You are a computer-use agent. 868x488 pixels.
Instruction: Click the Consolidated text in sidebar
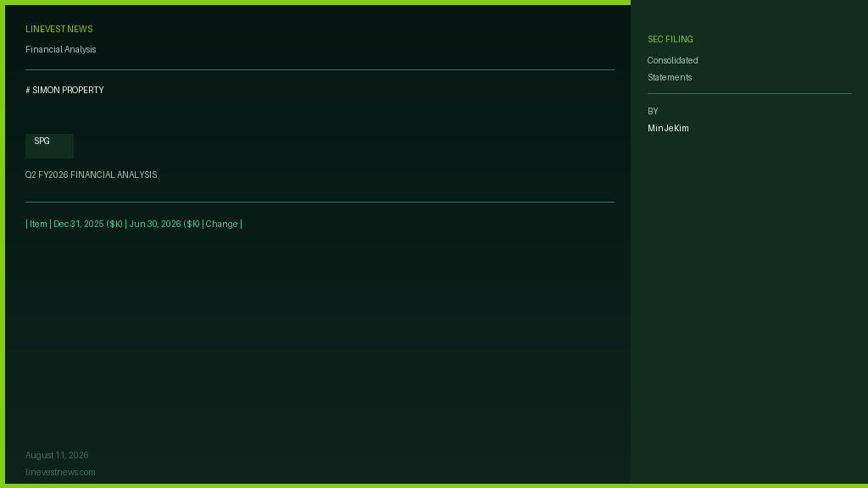(x=672, y=60)
